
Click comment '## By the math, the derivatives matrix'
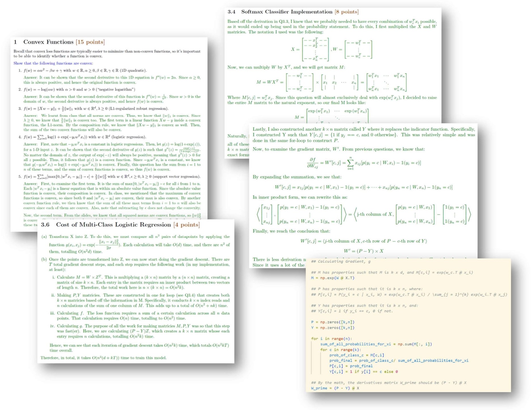[389, 383]
